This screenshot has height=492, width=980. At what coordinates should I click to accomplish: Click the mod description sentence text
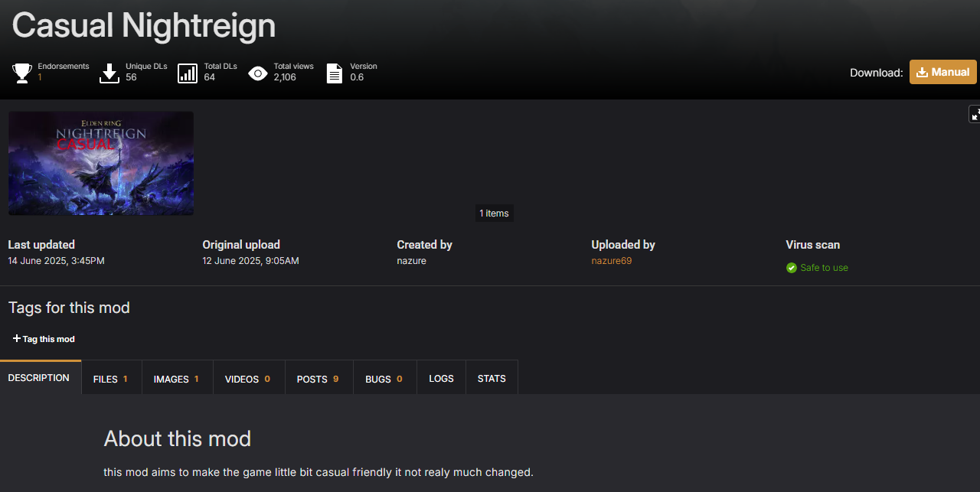click(x=318, y=472)
